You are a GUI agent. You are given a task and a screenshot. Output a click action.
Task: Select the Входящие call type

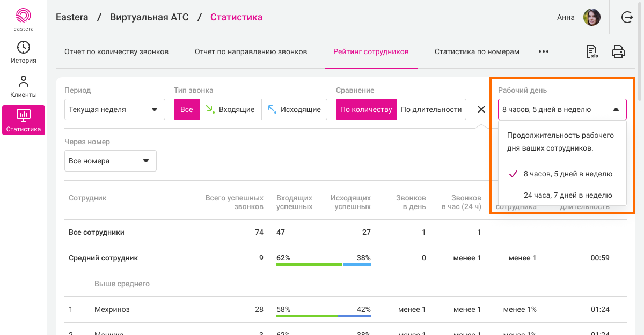(x=231, y=109)
